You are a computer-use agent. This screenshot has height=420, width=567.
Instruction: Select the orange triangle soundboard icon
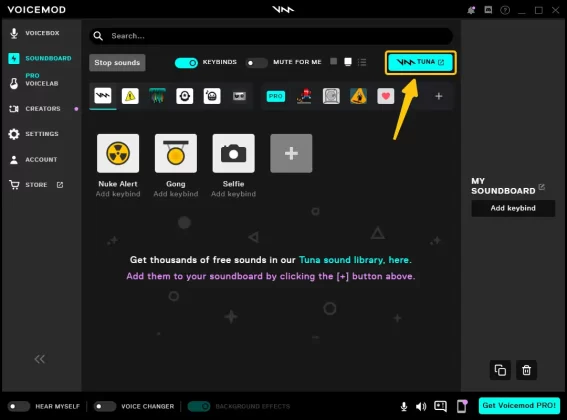(358, 96)
